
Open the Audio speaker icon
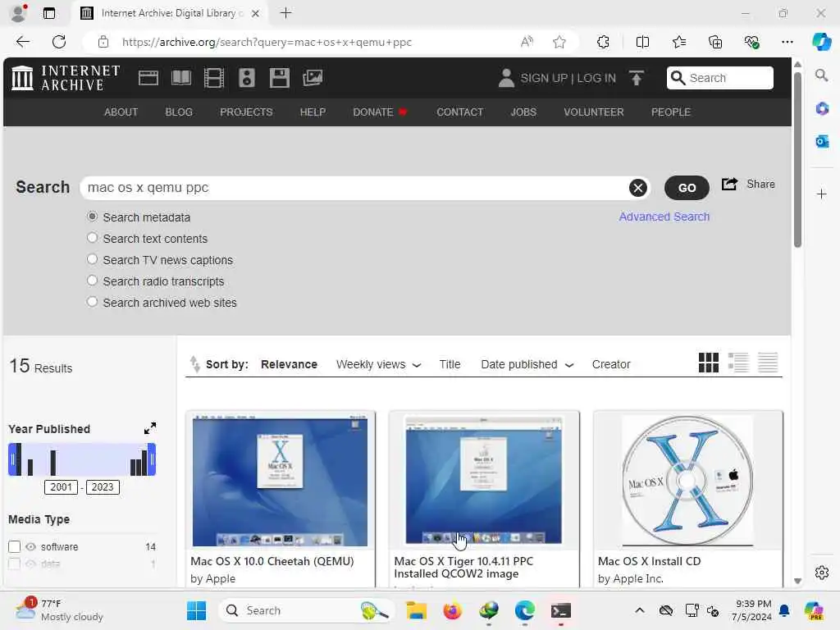click(246, 78)
